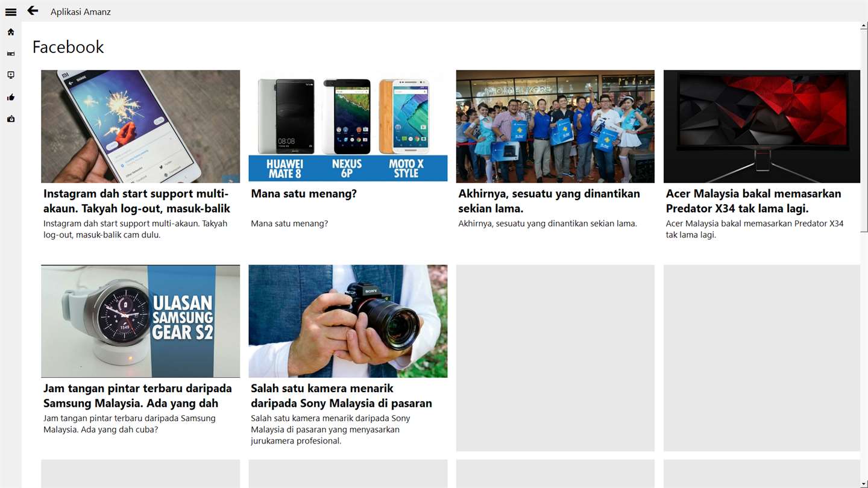
Task: Click description 'Ada yang dah cuba?'
Action: click(129, 424)
